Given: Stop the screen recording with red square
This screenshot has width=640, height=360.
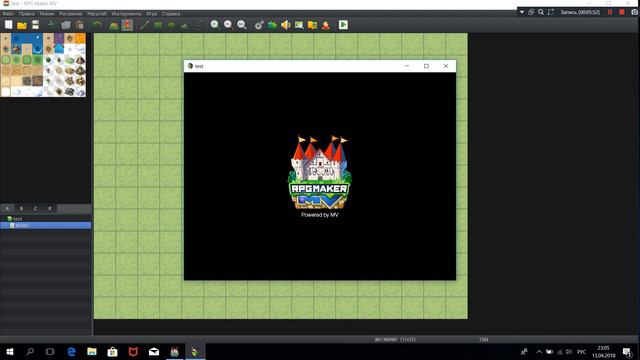Looking at the screenshot, I should point(622,12).
